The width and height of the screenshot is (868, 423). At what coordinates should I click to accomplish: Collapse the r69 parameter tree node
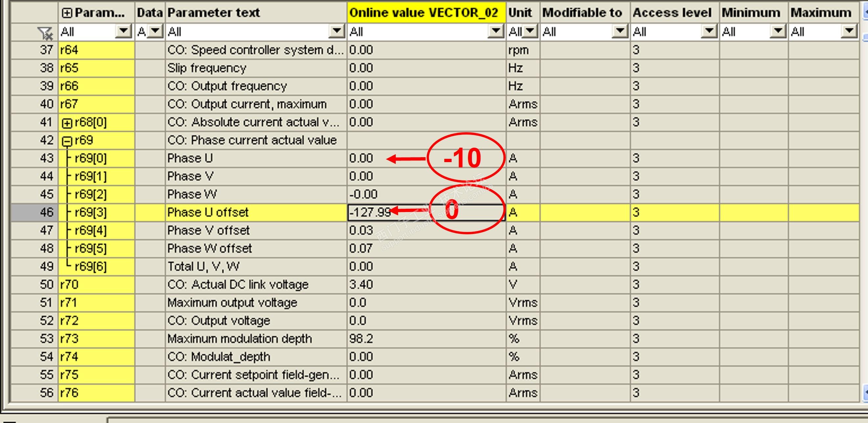pos(67,141)
